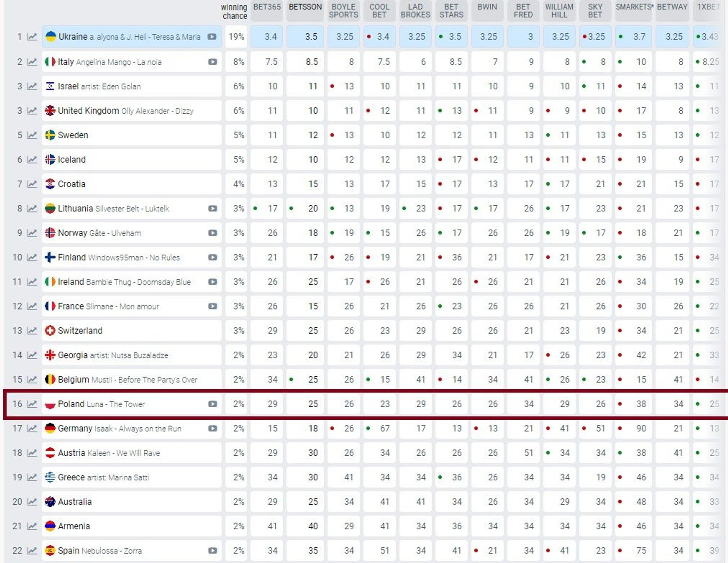
Task: Click Austria's BET FRED odds of 51
Action: 523,453
